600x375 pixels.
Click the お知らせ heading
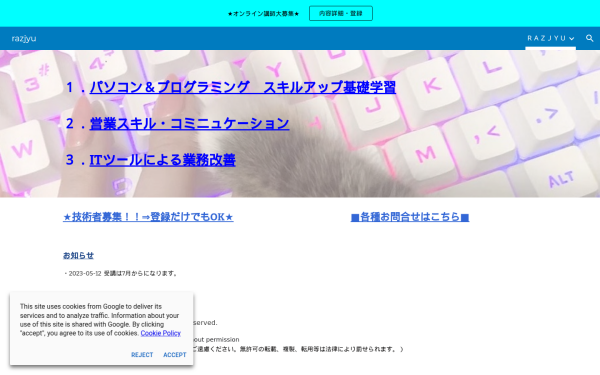click(x=78, y=255)
